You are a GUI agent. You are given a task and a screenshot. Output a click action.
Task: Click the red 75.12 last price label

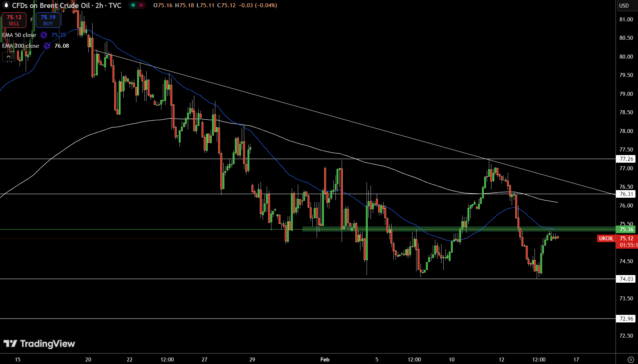coord(626,239)
